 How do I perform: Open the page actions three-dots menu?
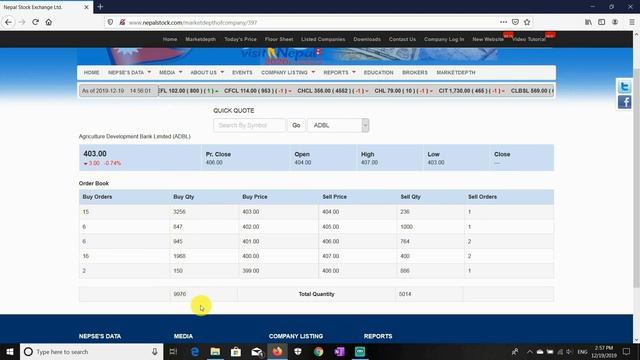(x=504, y=22)
